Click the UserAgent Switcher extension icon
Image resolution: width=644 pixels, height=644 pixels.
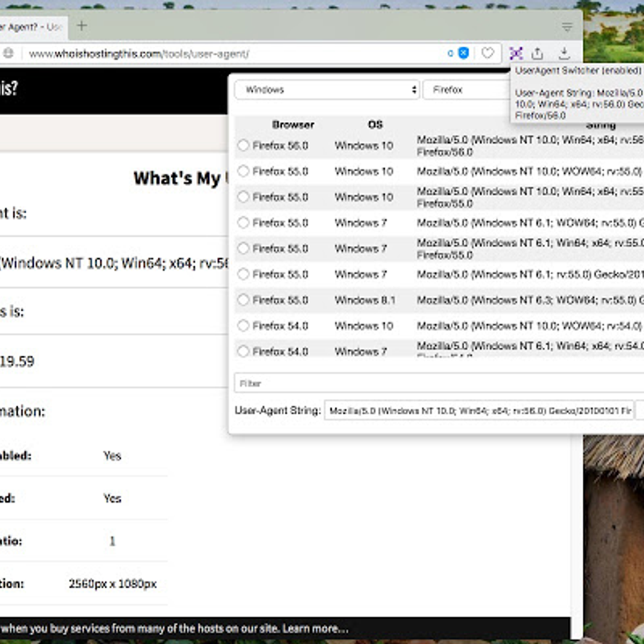[x=516, y=53]
